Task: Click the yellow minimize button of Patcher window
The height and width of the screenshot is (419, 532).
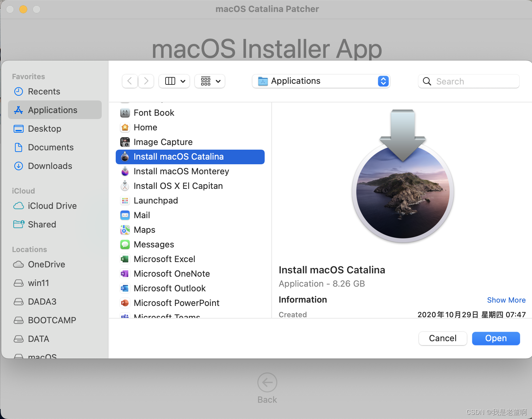Action: [23, 9]
